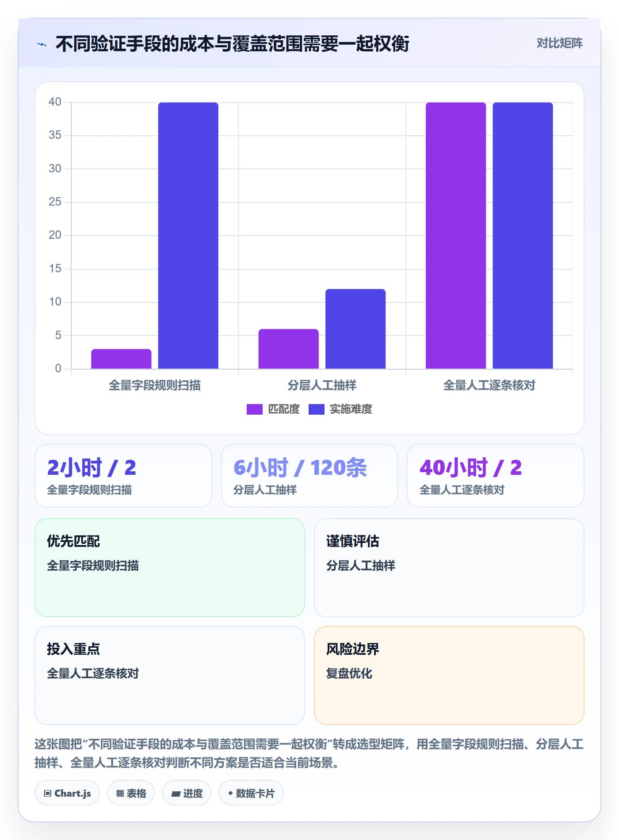This screenshot has height=840, width=619.
Task: Click the lightning icon beside the title
Action: (42, 44)
